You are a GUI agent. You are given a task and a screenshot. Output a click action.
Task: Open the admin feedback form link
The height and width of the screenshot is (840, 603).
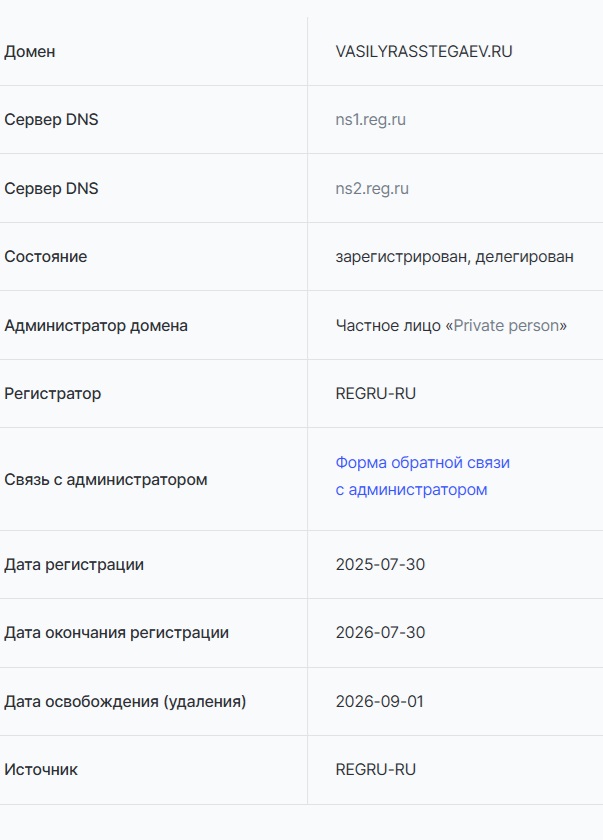coord(422,464)
